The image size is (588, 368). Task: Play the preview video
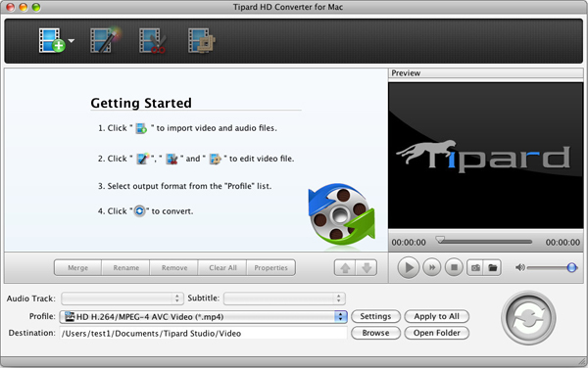coord(409,267)
